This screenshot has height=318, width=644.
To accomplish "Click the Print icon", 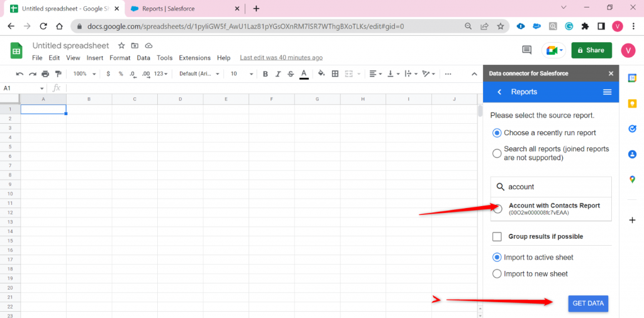I will coord(45,74).
